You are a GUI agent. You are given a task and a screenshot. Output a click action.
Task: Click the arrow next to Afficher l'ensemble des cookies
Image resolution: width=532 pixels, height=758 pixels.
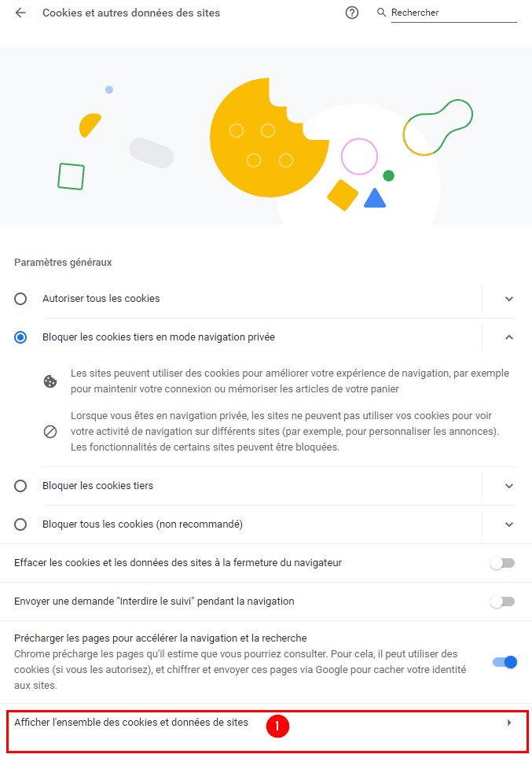coord(508,723)
